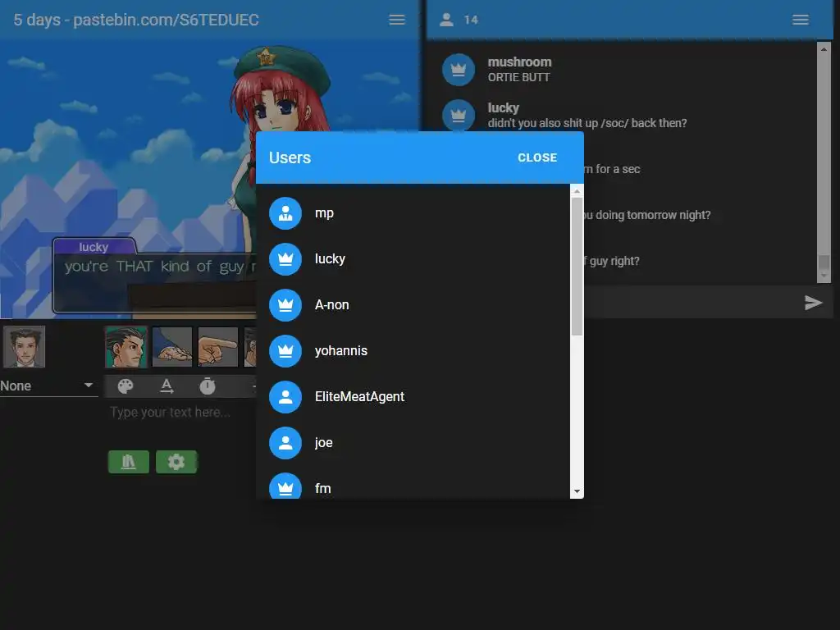Click lucky's crown avatar in chat log
Image resolution: width=840 pixels, height=630 pixels.
click(459, 115)
